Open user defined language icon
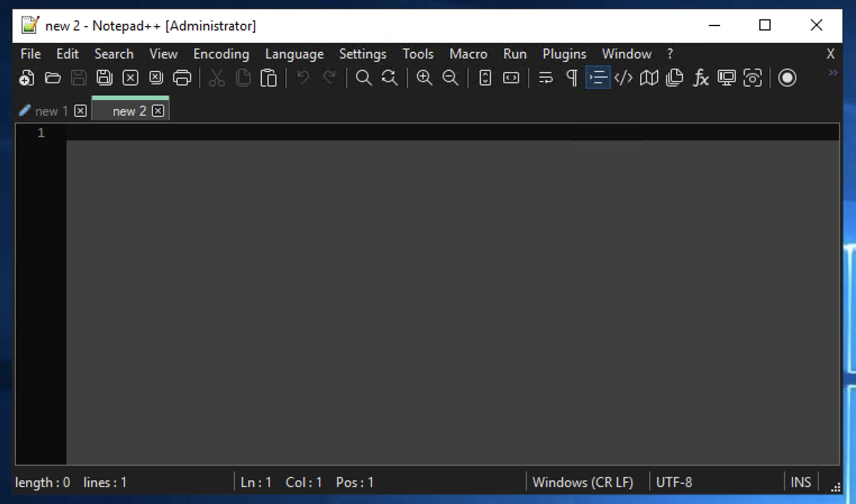The width and height of the screenshot is (856, 504). [x=623, y=77]
